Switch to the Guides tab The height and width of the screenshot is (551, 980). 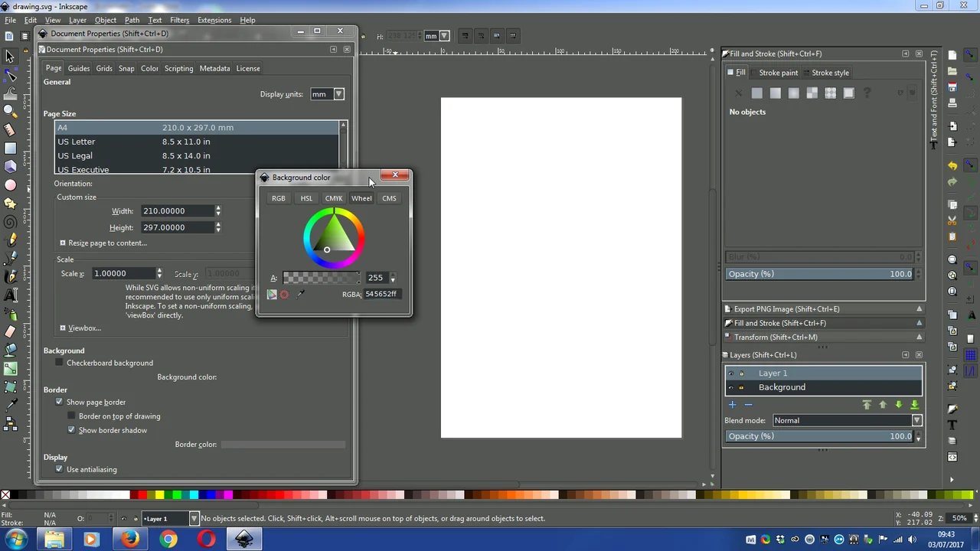coord(79,68)
